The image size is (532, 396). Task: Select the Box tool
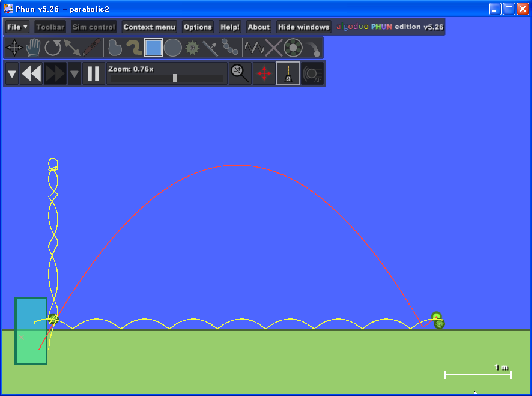pos(153,48)
